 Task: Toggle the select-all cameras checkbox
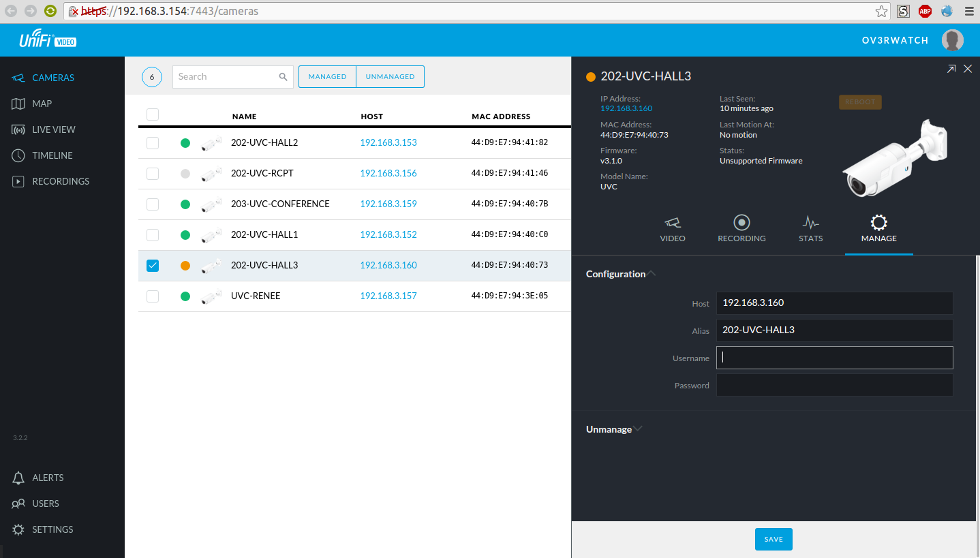(153, 114)
